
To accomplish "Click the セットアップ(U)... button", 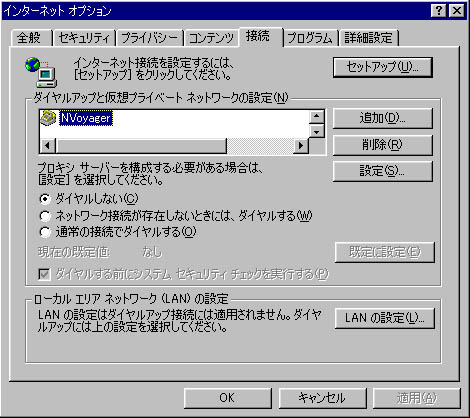I will point(383,67).
